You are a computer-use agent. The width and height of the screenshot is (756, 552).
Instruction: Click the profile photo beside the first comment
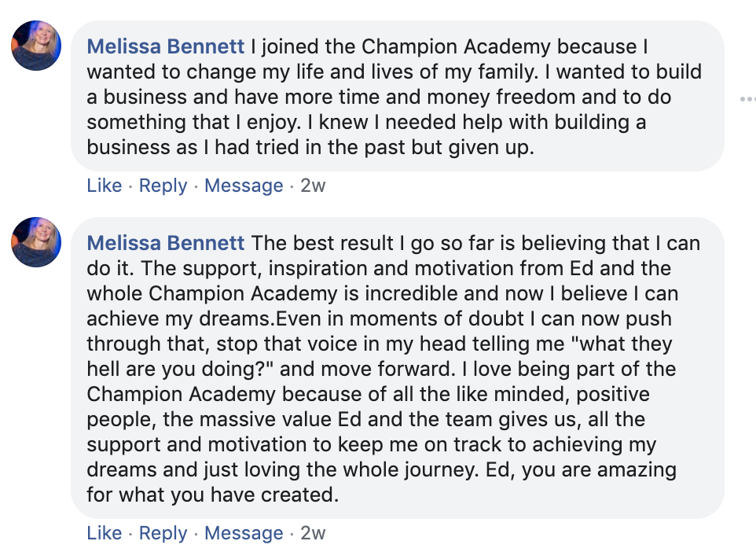(36, 46)
